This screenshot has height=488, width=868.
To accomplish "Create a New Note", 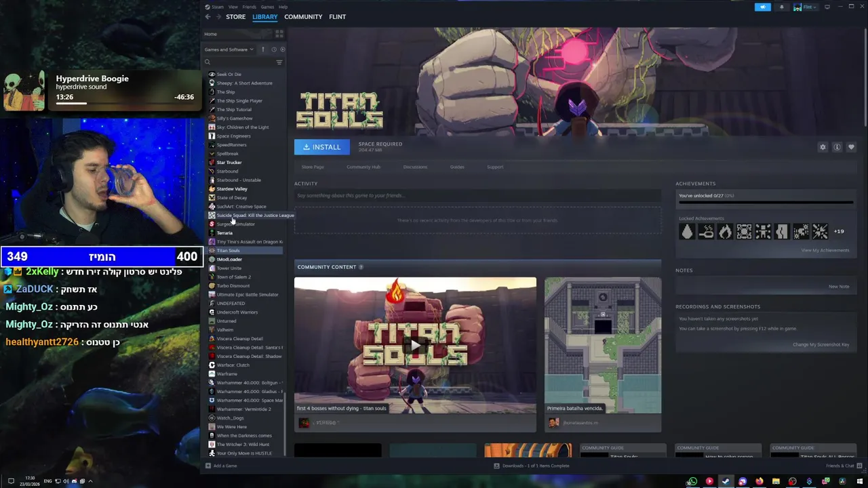I will pyautogui.click(x=839, y=287).
